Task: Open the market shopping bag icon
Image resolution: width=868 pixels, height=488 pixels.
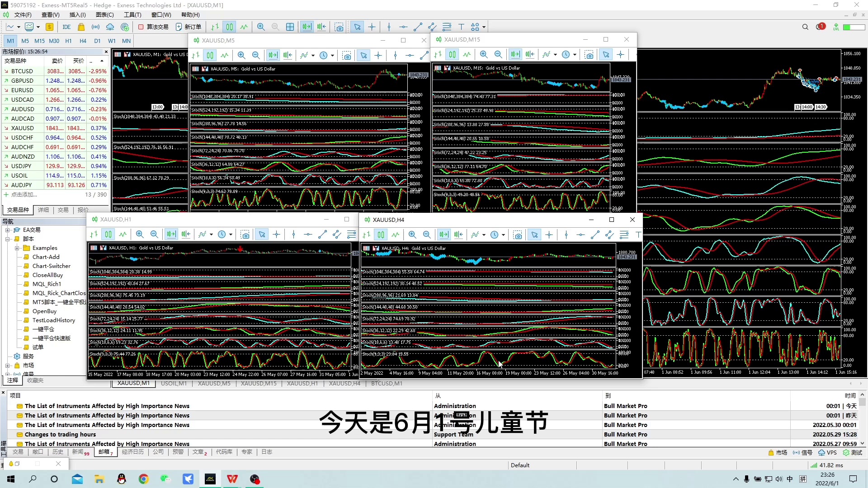Action: (81, 27)
